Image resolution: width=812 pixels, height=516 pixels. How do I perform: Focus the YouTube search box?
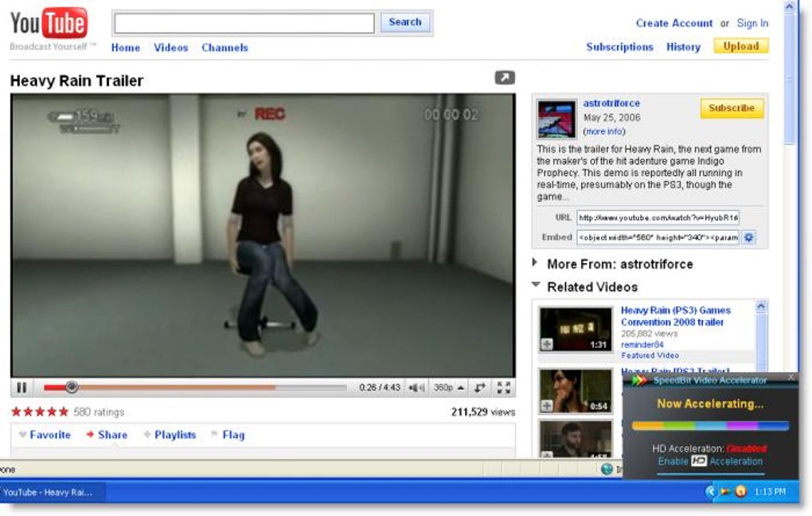[x=244, y=23]
